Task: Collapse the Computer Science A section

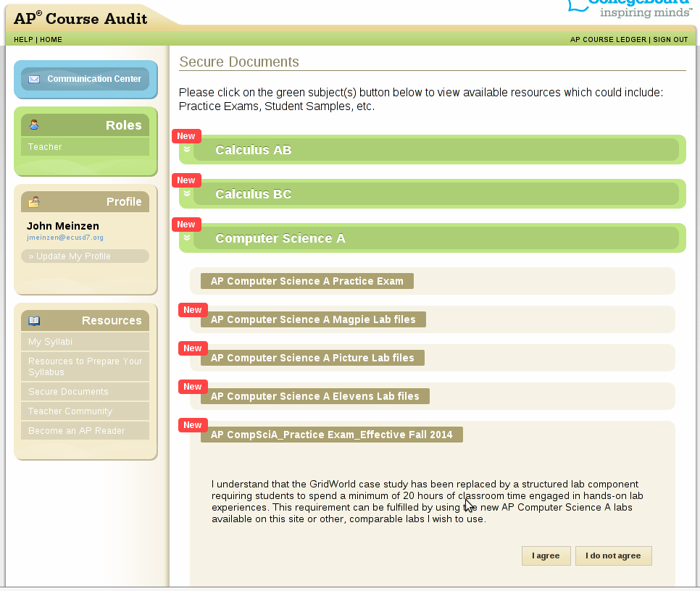Action: [280, 238]
